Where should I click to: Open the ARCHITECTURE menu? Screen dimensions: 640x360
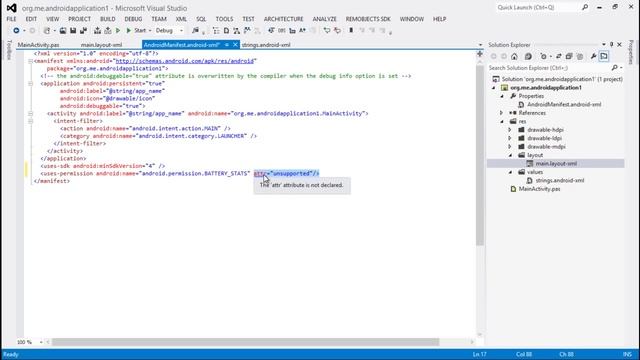pyautogui.click(x=283, y=19)
